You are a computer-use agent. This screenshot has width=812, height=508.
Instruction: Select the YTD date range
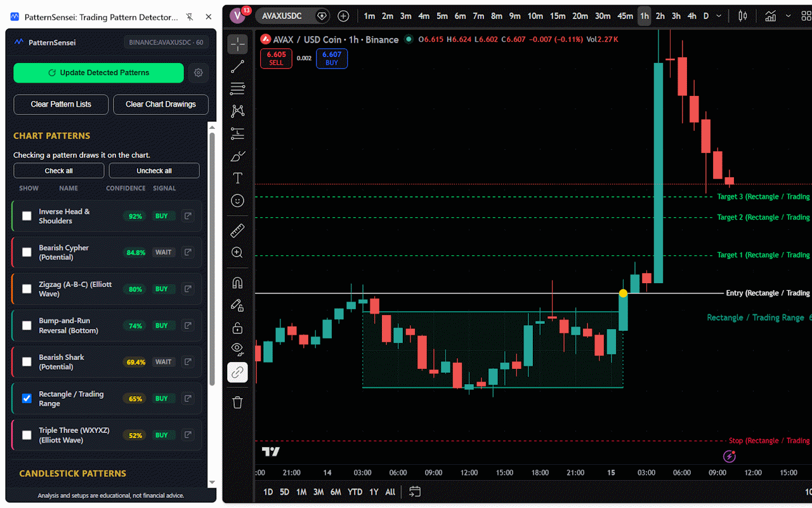pyautogui.click(x=355, y=492)
